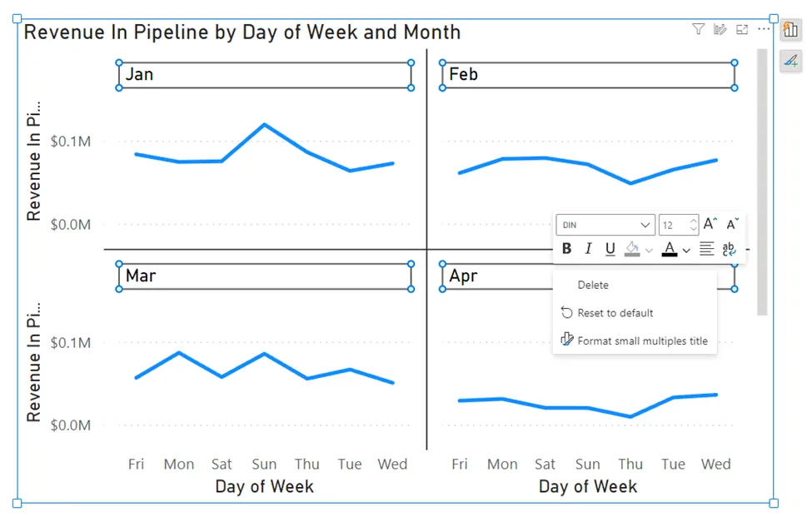Click the font size 12 field
812x522 pixels.
tap(679, 225)
